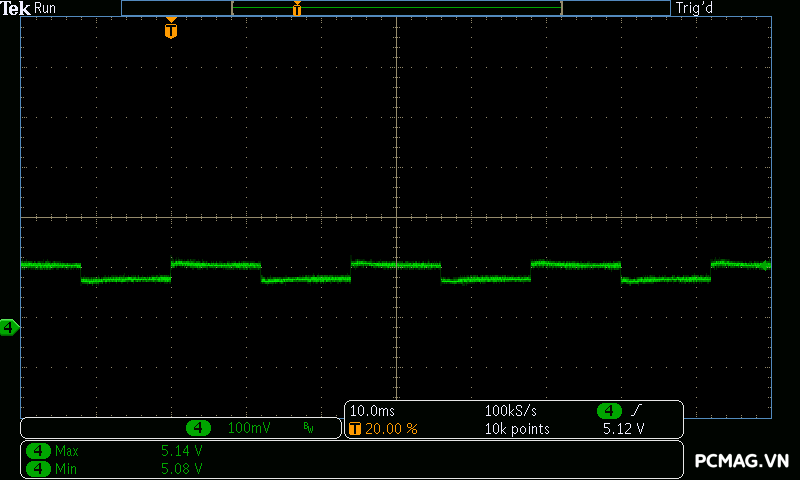Click the channel 4 trigger source badge
The image size is (800, 480).
coord(609,411)
